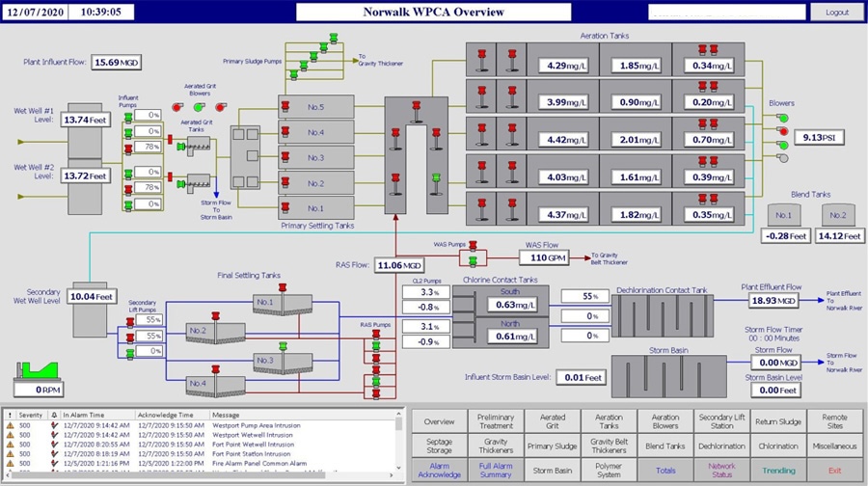
Task: Click the Blend Tank No.2 14.12 Feet value
Action: (x=839, y=236)
